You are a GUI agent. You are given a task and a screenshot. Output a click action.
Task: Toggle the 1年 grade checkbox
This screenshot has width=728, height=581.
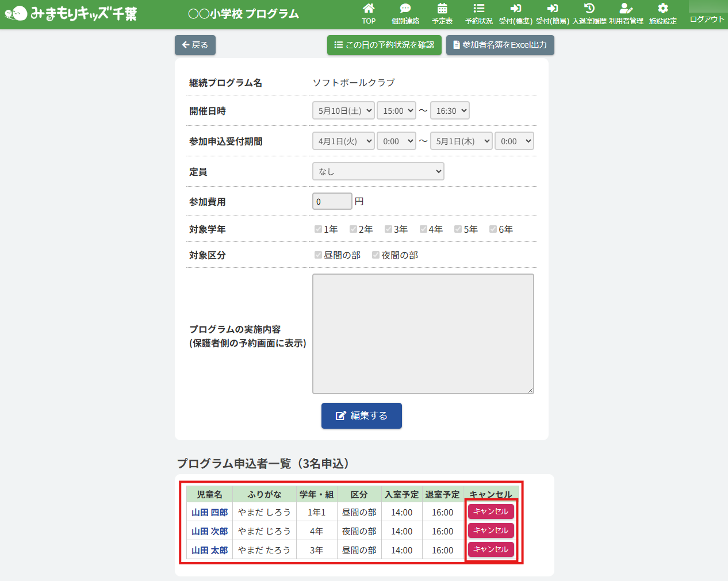click(x=318, y=229)
